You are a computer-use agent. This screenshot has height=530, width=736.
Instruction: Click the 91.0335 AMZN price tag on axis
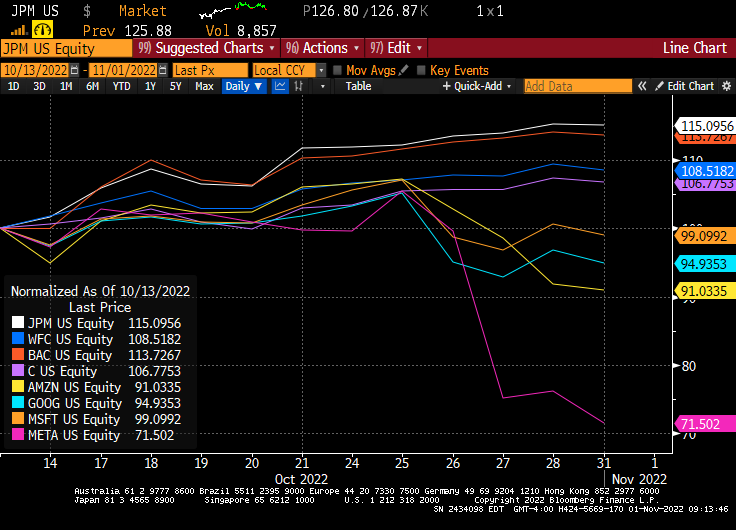pyautogui.click(x=705, y=291)
